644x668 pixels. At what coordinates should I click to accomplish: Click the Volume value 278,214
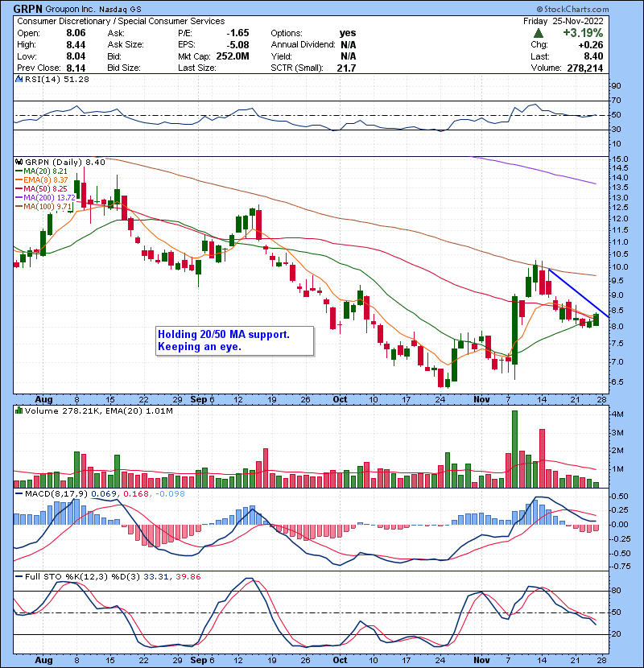pyautogui.click(x=584, y=68)
